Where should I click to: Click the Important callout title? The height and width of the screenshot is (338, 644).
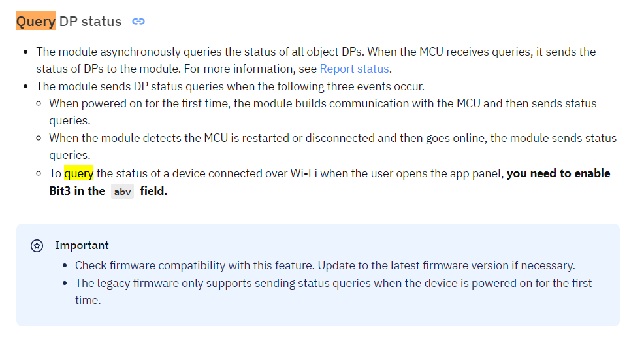tap(82, 245)
